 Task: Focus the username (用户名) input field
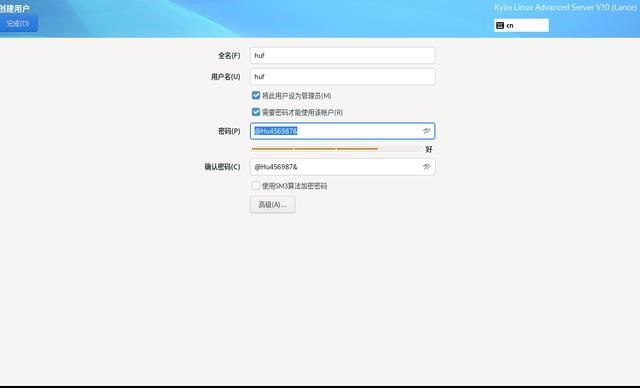[x=342, y=77]
